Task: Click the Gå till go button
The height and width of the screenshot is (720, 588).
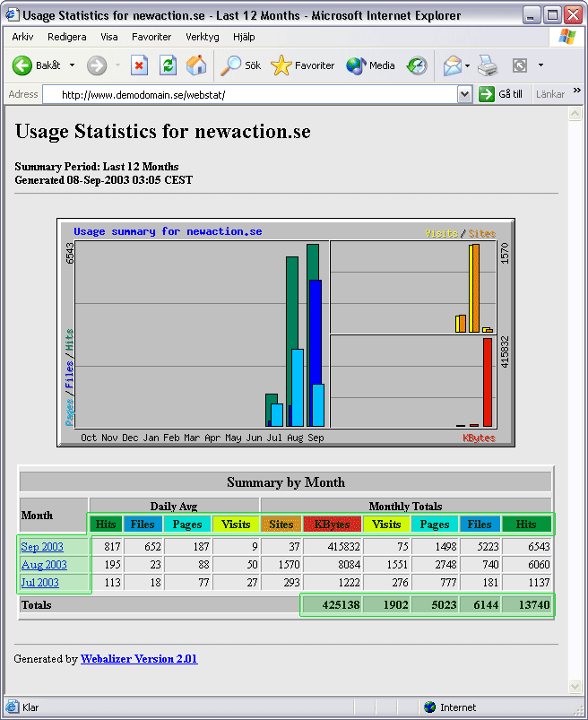Action: click(x=501, y=94)
